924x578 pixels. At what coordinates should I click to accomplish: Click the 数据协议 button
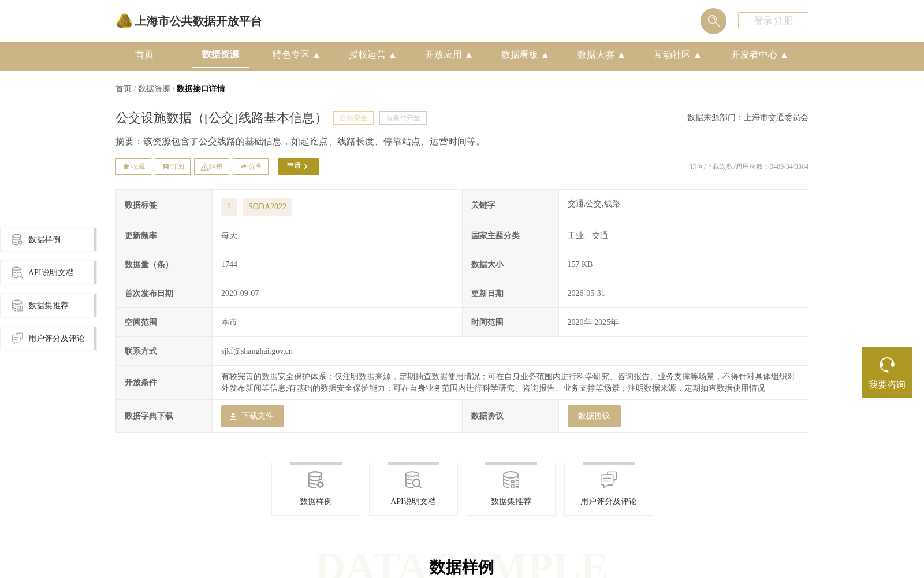(594, 416)
